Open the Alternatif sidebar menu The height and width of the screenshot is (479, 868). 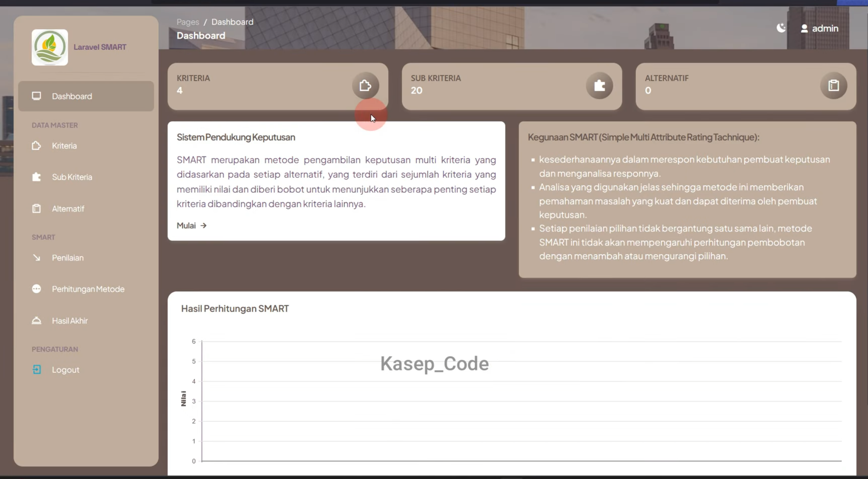(86, 209)
